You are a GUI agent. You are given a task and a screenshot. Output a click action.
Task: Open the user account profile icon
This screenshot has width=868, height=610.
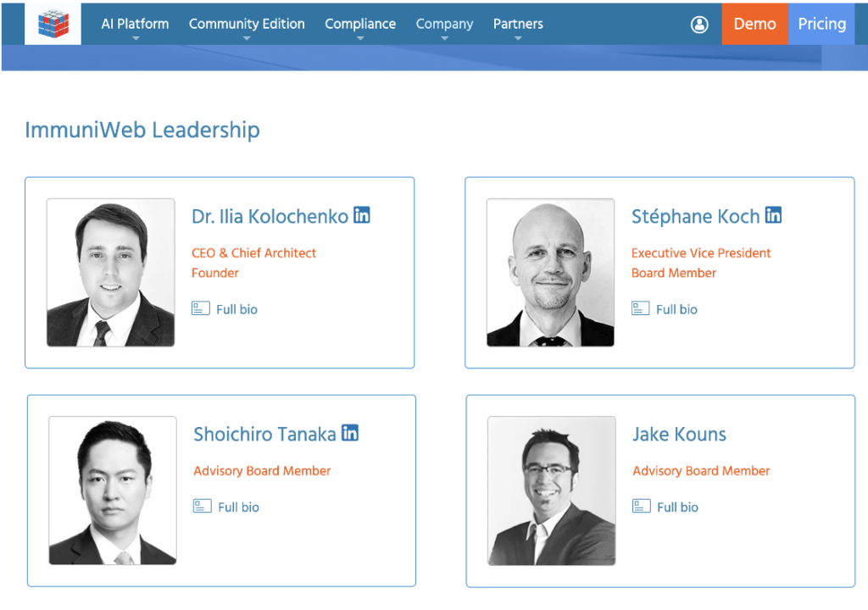point(699,25)
